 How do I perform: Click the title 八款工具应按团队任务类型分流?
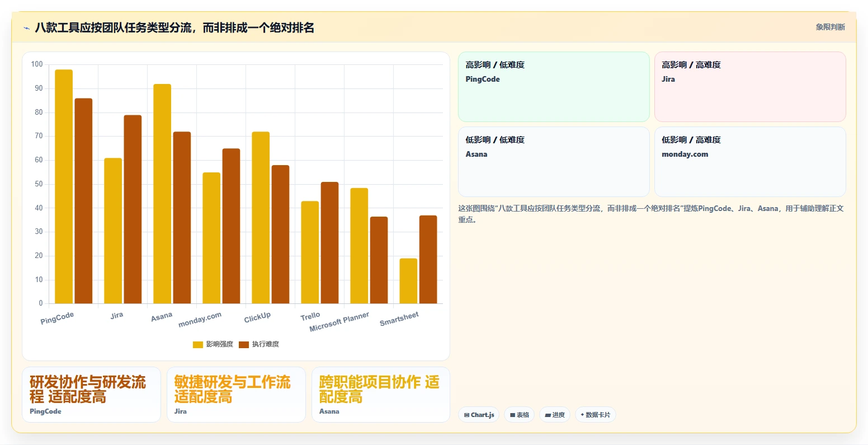(x=174, y=27)
